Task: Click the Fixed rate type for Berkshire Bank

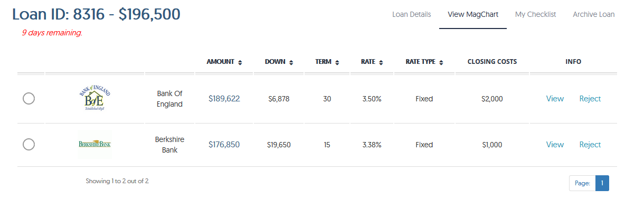Action: 424,145
